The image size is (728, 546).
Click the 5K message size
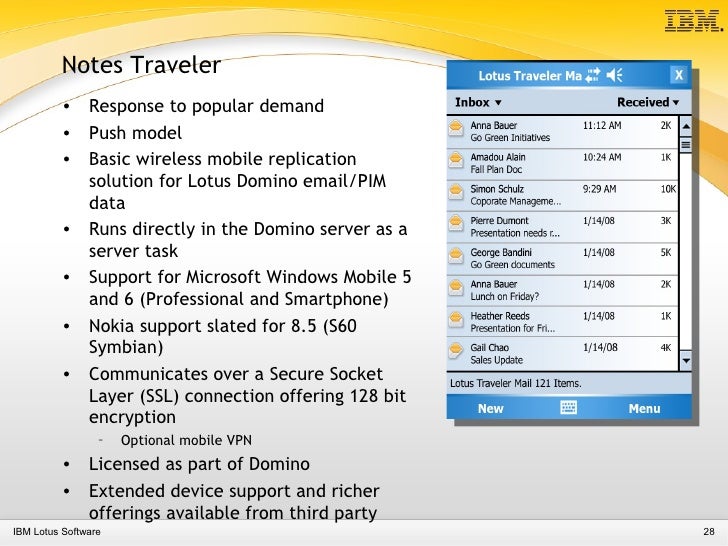666,253
